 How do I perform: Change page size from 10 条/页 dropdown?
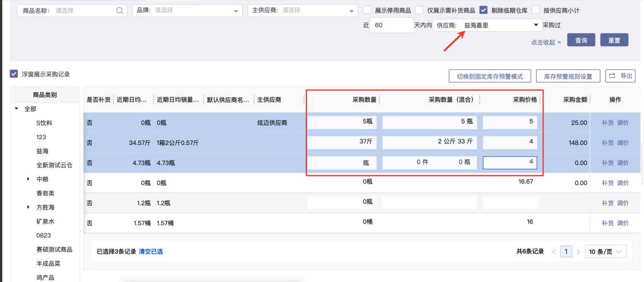point(606,252)
